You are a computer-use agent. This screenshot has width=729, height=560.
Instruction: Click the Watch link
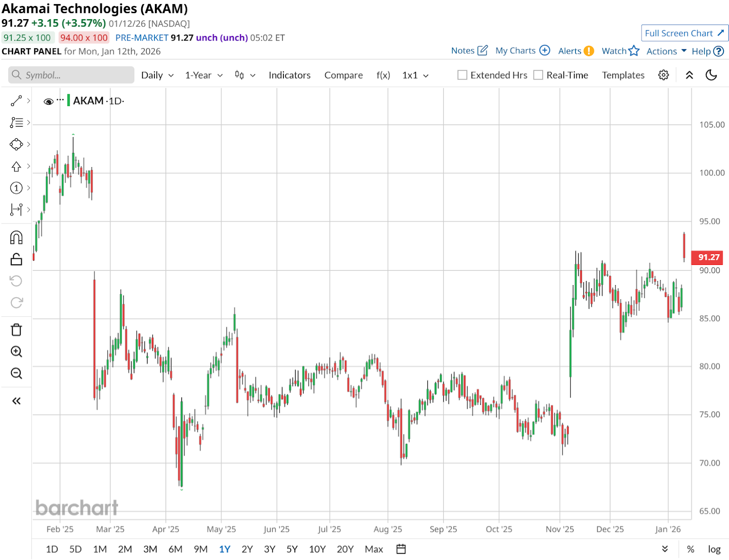614,51
